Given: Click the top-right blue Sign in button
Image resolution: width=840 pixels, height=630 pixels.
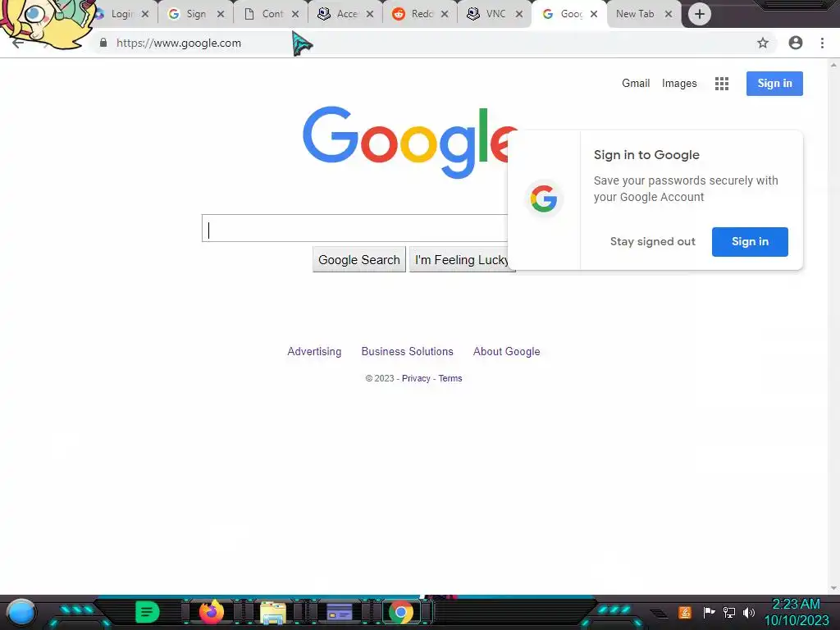Looking at the screenshot, I should (774, 84).
